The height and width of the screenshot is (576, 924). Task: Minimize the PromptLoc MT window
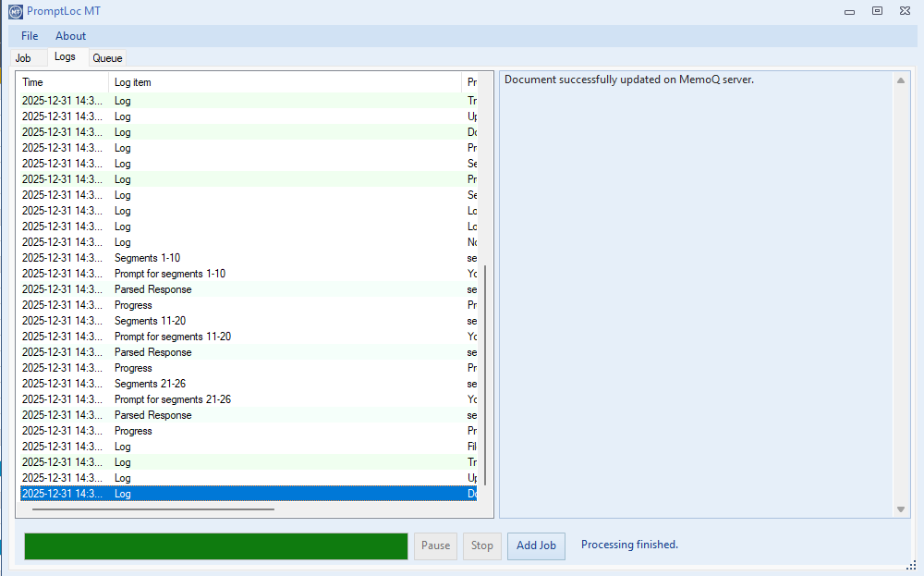point(849,11)
